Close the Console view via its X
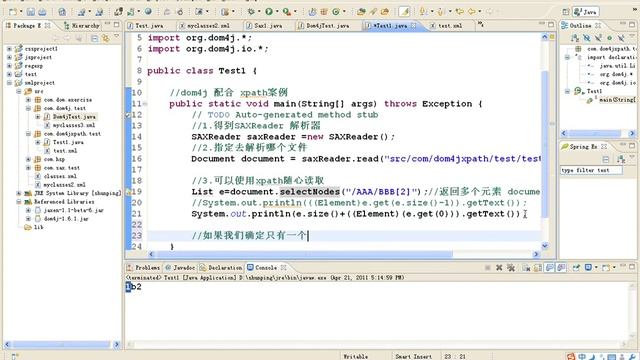Image resolution: width=640 pixels, height=360 pixels. coord(283,267)
